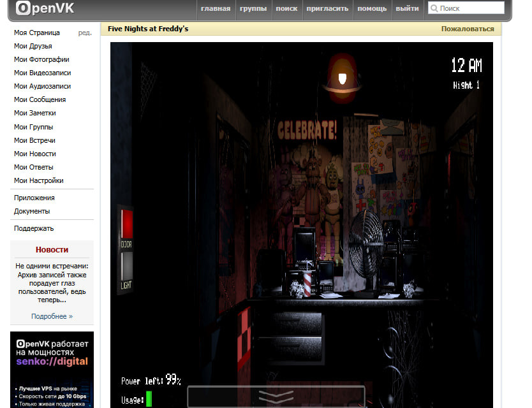Click ред. edit page link
532x408 pixels.
coord(85,33)
